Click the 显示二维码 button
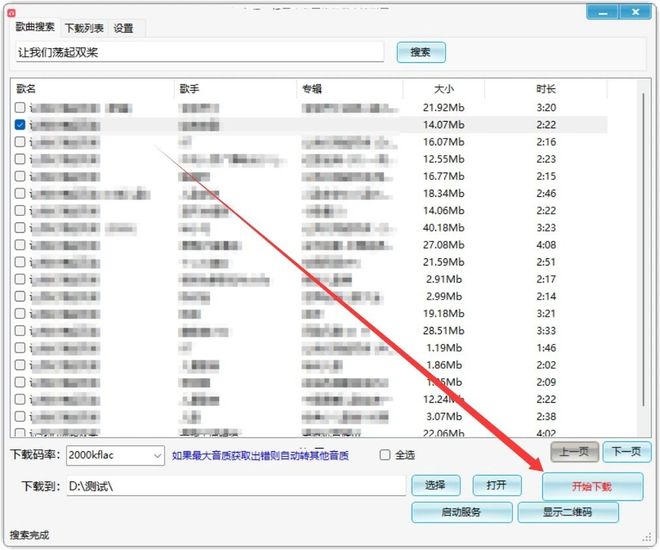Image resolution: width=660 pixels, height=550 pixels. [x=568, y=512]
